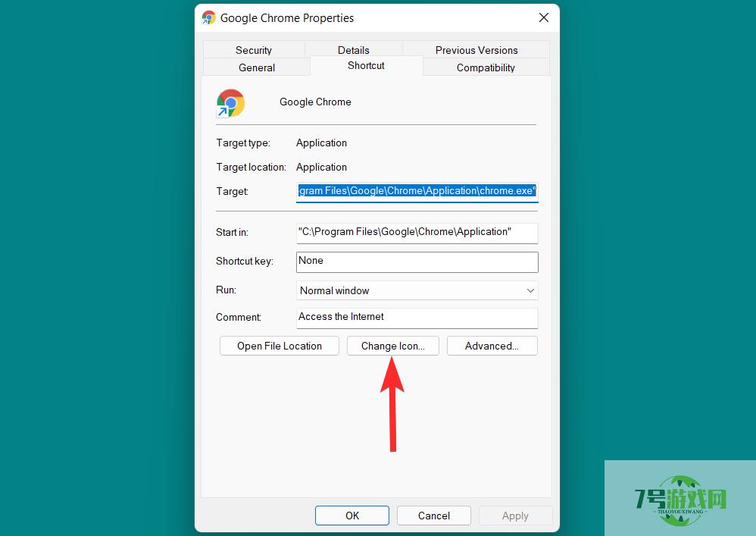Click the large Google Chrome shortcut icon

[230, 103]
